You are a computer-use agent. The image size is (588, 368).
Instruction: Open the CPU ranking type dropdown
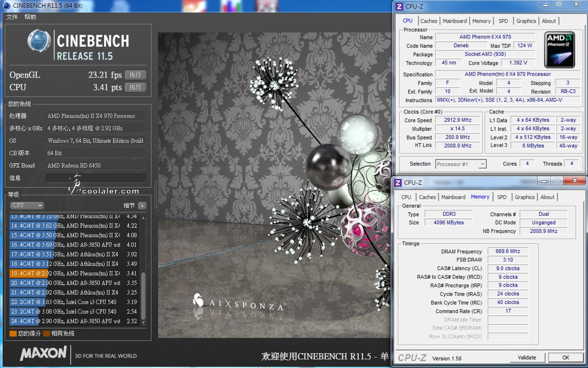pos(27,205)
